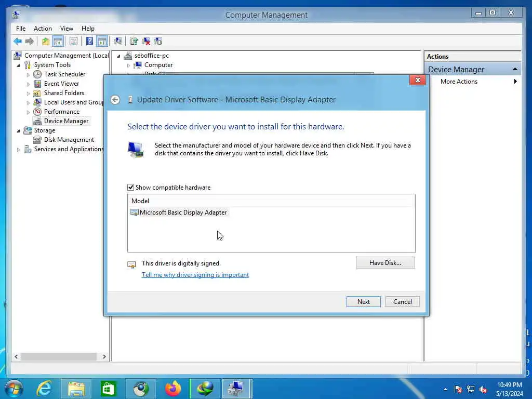Click the Model column header
532x399 pixels.
pyautogui.click(x=271, y=201)
